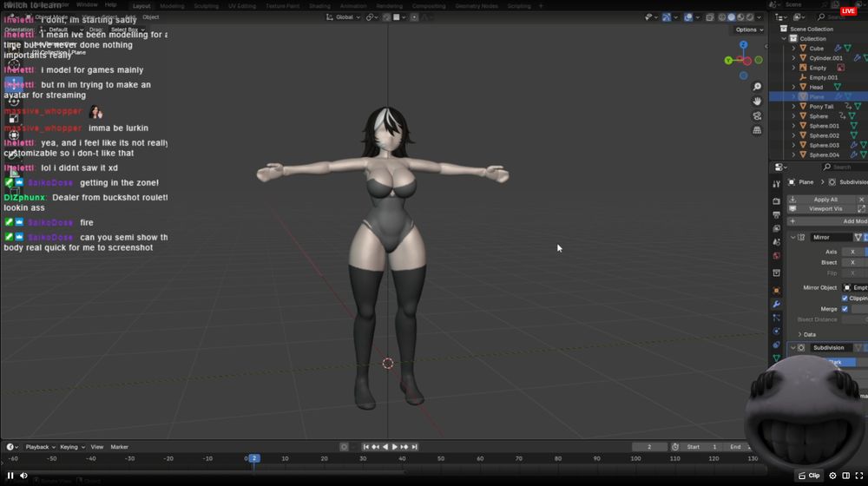Viewport: 868px width, 486px height.
Task: Collapse the Mirror modifier panel
Action: [793, 238]
